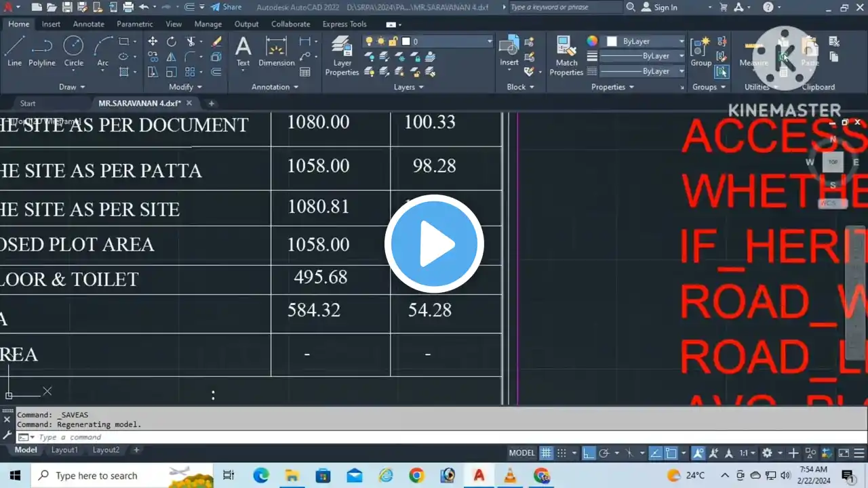Click the Plot printer icon
Viewport: 868px width, 488px height.
[x=127, y=7]
